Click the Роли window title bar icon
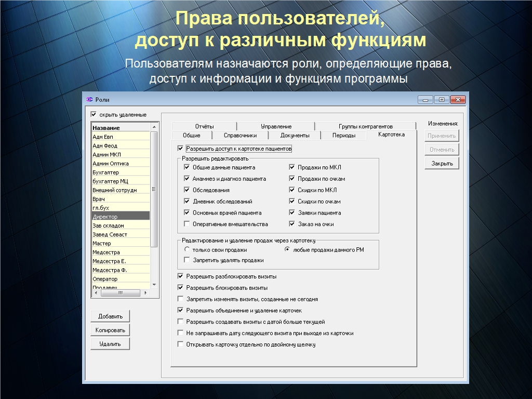Viewport: 532px width, 399px height. [x=89, y=100]
